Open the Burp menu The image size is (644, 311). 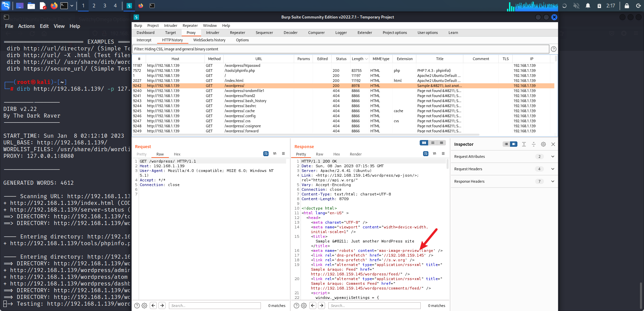(x=138, y=26)
